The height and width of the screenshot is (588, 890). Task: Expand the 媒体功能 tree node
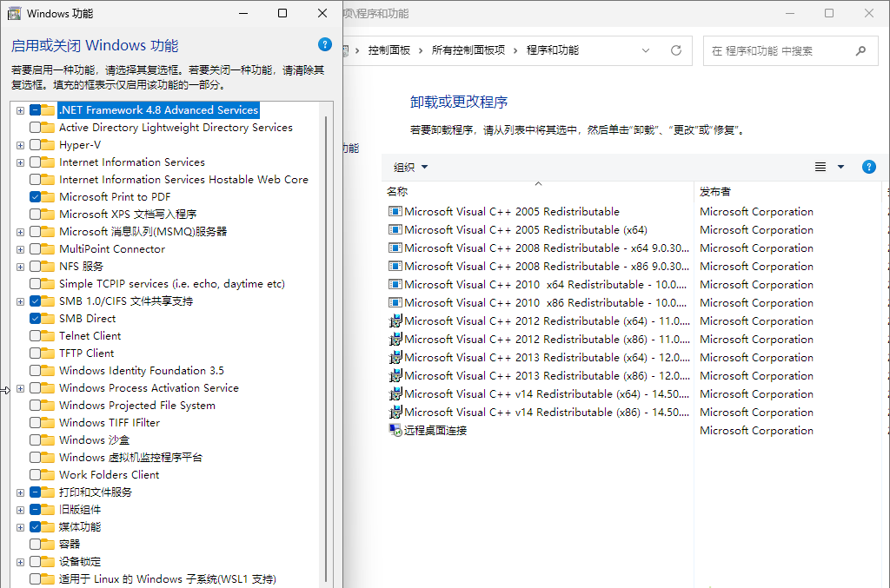pyautogui.click(x=21, y=527)
